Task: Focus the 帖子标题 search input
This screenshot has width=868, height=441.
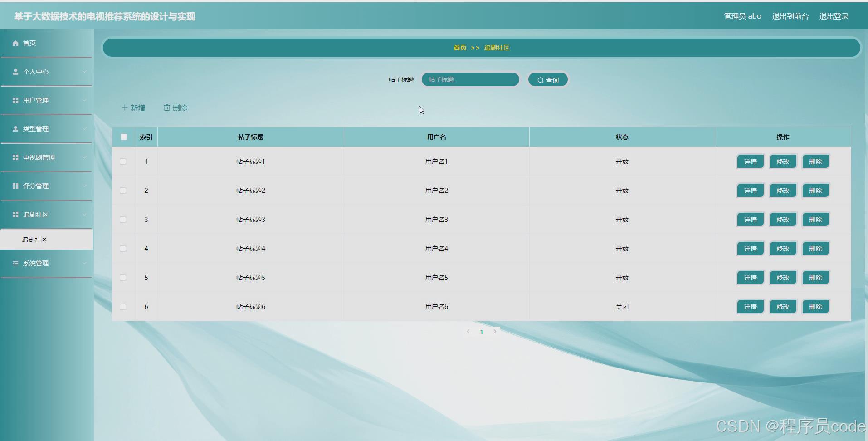Action: click(x=470, y=79)
